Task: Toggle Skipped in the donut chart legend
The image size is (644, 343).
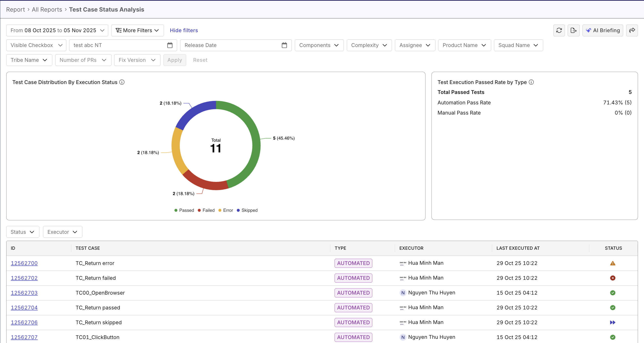Action: point(247,210)
